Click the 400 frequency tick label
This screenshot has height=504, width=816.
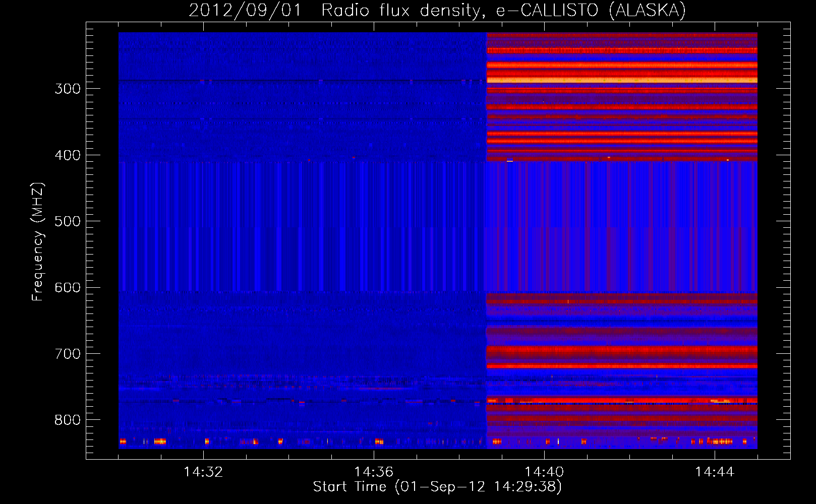[x=68, y=155]
